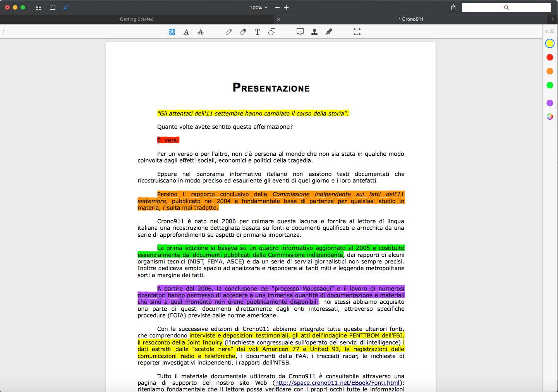Select the Note comment tool

[300, 32]
